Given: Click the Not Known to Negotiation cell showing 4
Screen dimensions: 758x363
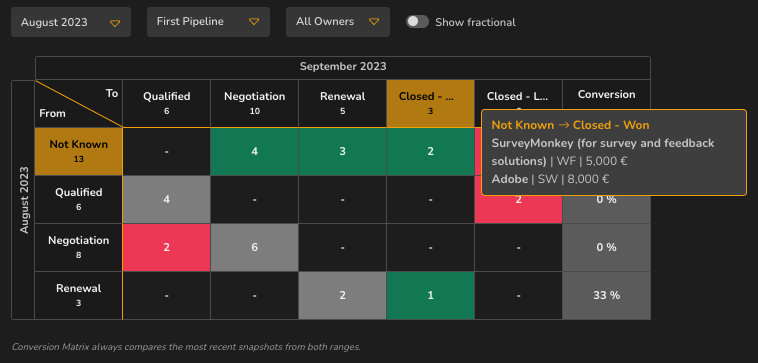Looking at the screenshot, I should [255, 151].
